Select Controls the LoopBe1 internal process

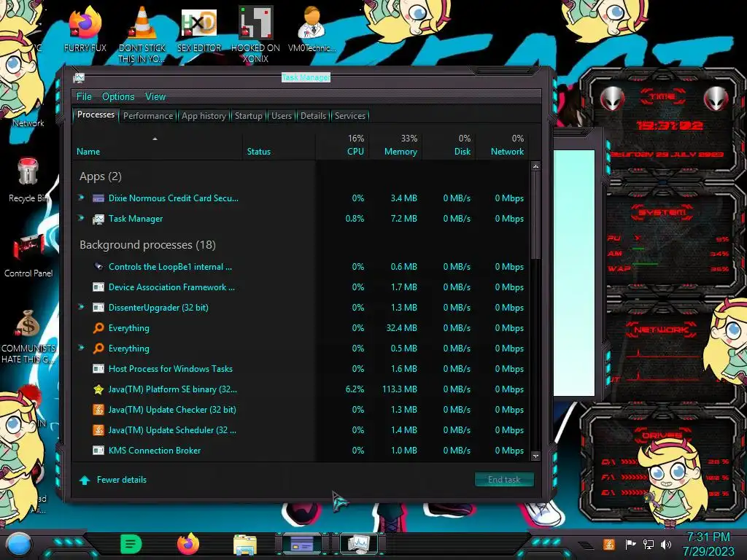pyautogui.click(x=303, y=267)
